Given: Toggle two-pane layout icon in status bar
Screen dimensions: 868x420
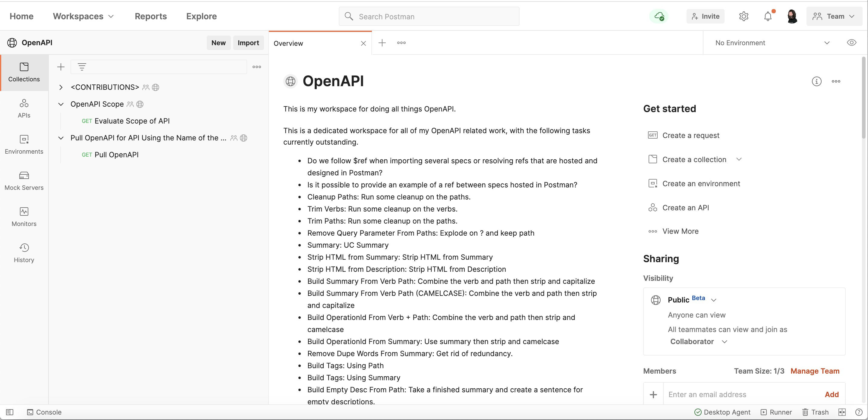Looking at the screenshot, I should (x=842, y=412).
